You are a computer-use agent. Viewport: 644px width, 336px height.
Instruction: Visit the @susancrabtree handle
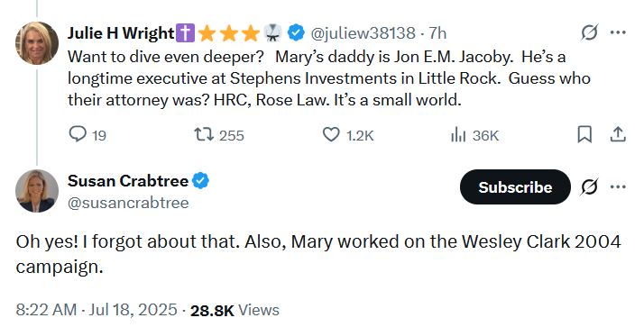click(128, 203)
